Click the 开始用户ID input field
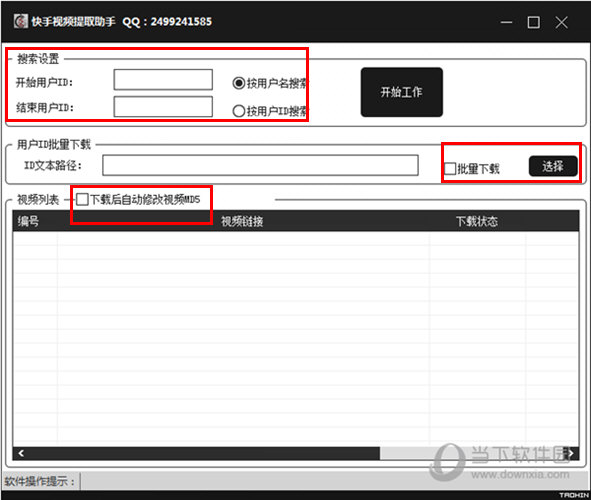This screenshot has width=591, height=500. tap(163, 80)
